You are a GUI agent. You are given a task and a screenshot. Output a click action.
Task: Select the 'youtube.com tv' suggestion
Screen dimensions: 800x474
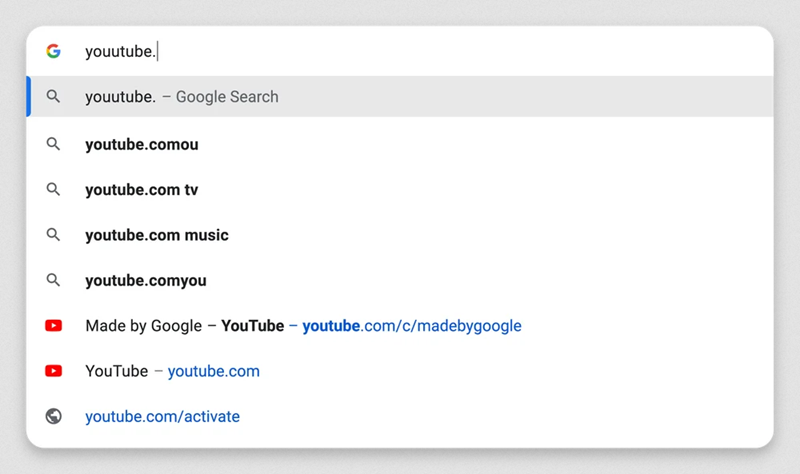tap(142, 190)
